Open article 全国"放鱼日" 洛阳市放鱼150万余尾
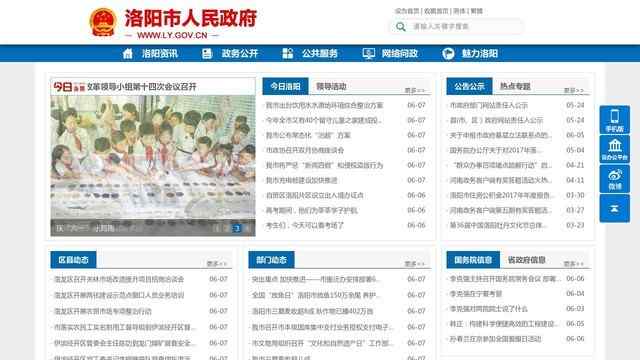Viewport: 640px width, 360px height. (x=317, y=295)
